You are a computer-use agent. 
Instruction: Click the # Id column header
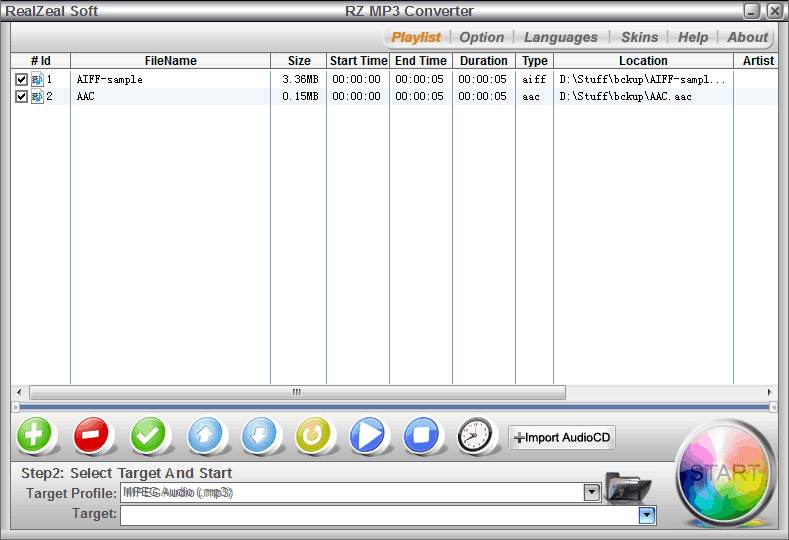[41, 61]
